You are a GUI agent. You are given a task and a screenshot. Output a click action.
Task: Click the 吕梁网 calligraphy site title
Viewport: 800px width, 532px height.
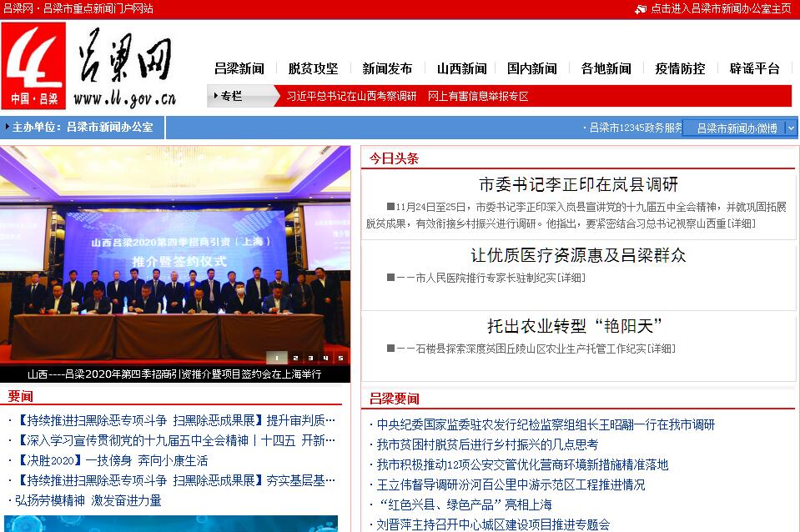point(125,57)
